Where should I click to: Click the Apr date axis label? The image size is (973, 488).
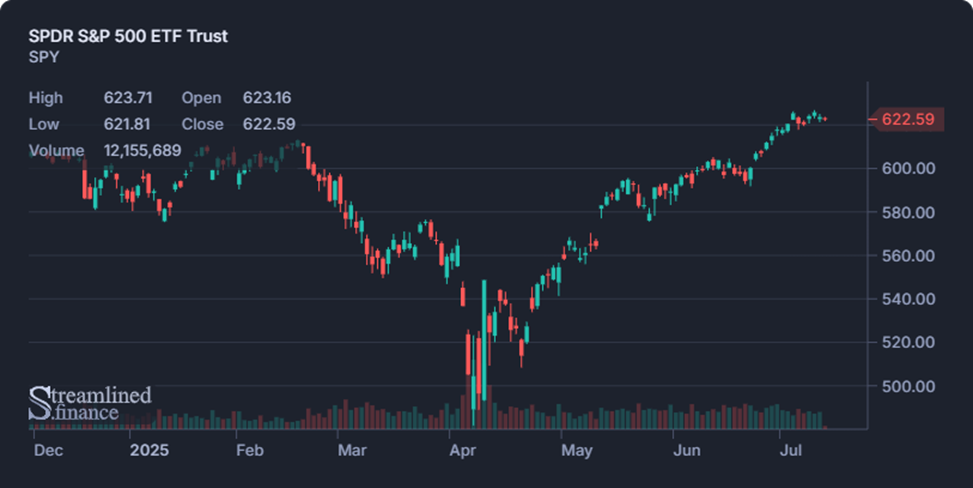click(x=462, y=450)
